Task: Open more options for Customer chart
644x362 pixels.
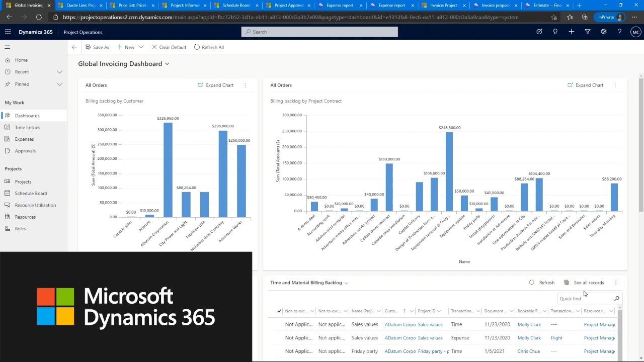Action: click(x=246, y=85)
